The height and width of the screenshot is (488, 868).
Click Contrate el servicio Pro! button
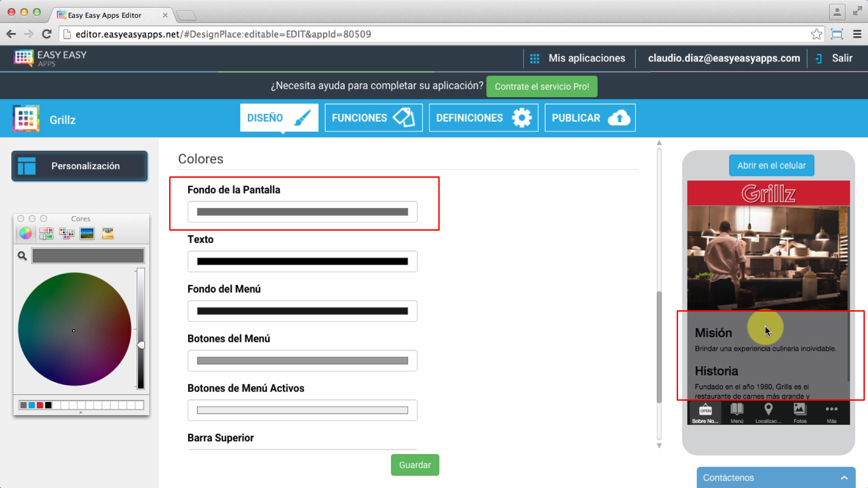click(541, 86)
